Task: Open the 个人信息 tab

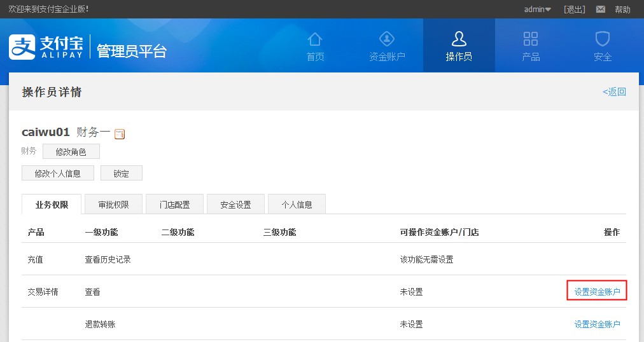Action: pyautogui.click(x=297, y=205)
